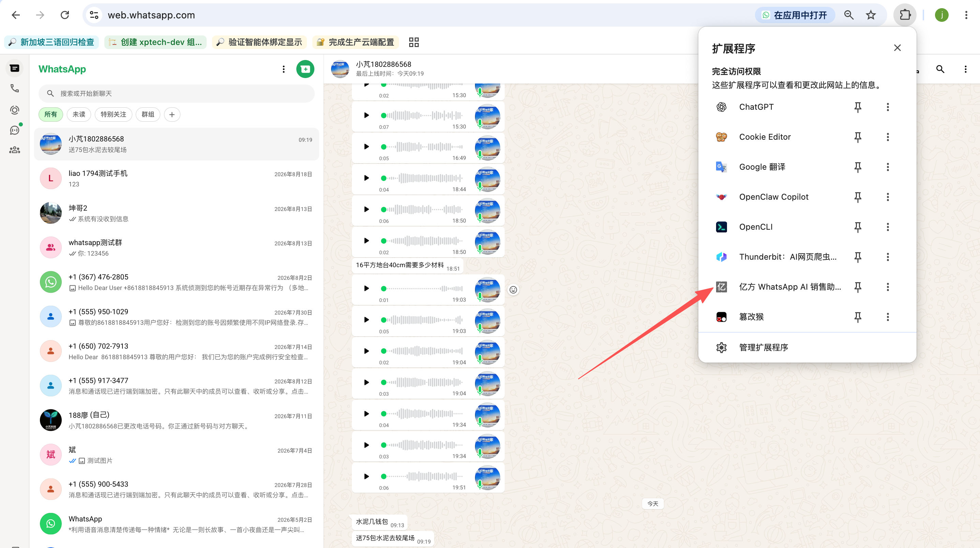The height and width of the screenshot is (548, 980).
Task: Select the 群组 filter tab
Action: coord(148,115)
